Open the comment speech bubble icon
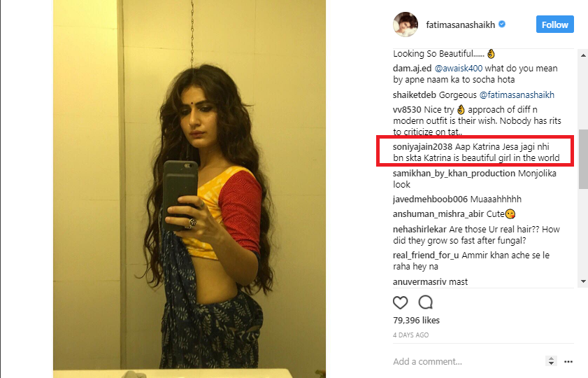This screenshot has height=378, width=588. tap(426, 302)
